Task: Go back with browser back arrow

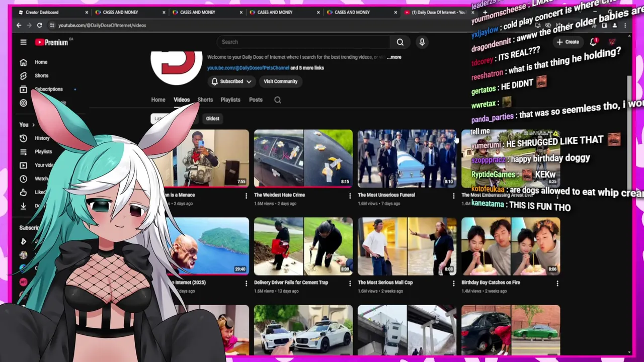Action: point(19,25)
